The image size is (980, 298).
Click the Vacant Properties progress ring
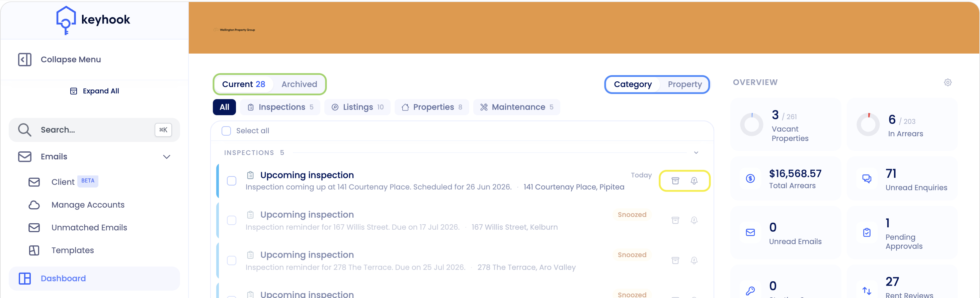tap(751, 125)
